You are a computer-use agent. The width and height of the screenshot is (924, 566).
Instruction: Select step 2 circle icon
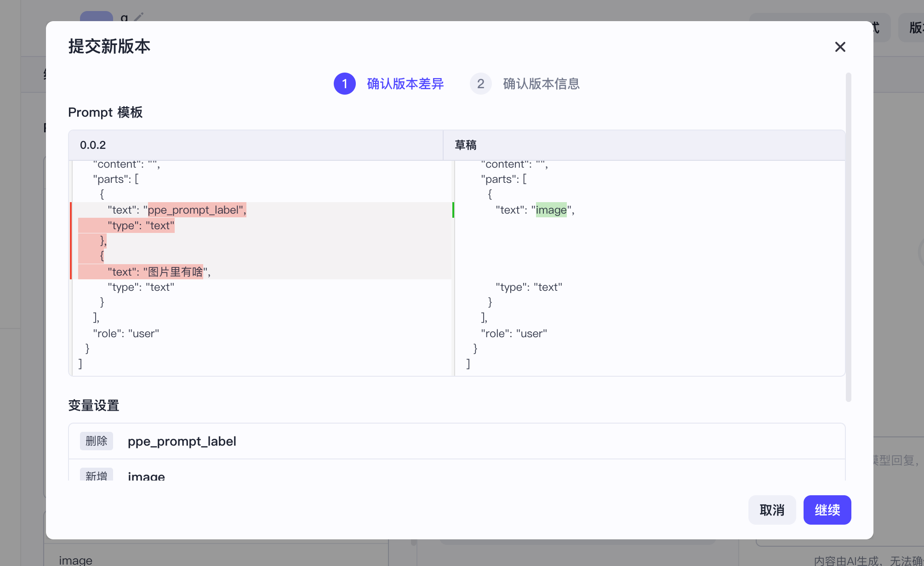(x=480, y=84)
